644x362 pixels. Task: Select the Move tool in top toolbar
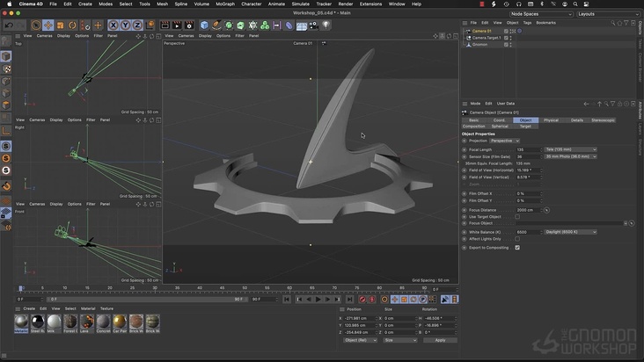point(48,25)
